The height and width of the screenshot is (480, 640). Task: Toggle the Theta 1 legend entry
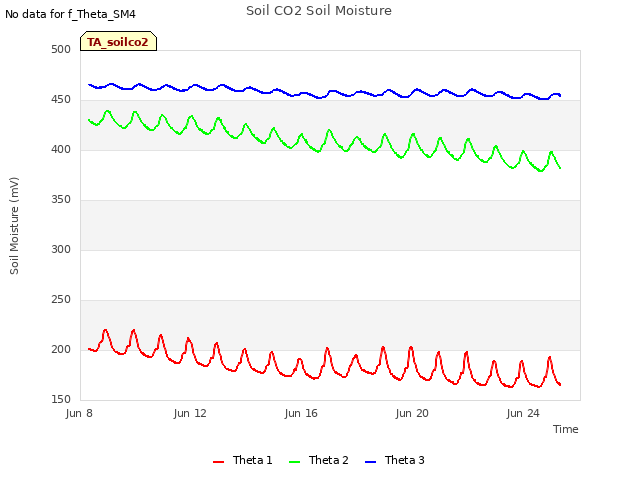(242, 460)
